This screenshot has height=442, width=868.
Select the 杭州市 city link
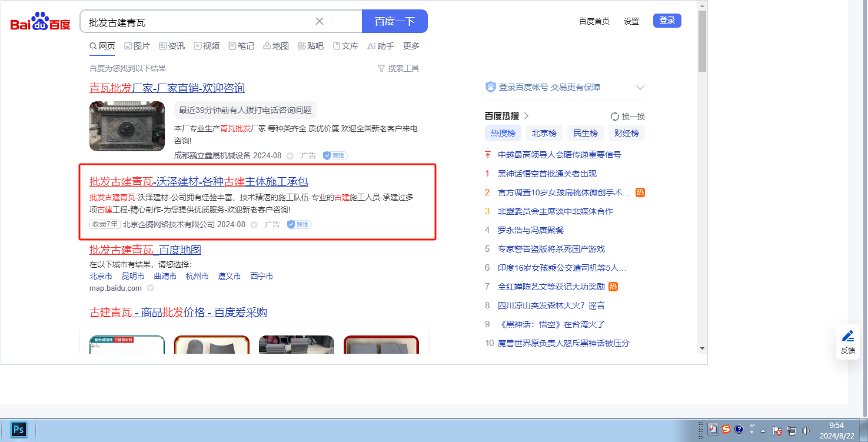(197, 276)
